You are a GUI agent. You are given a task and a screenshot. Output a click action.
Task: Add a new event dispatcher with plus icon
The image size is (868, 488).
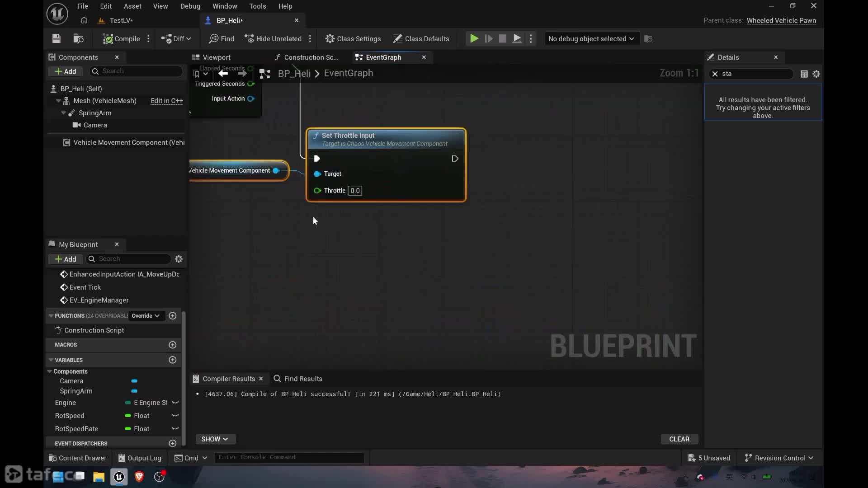tap(172, 444)
